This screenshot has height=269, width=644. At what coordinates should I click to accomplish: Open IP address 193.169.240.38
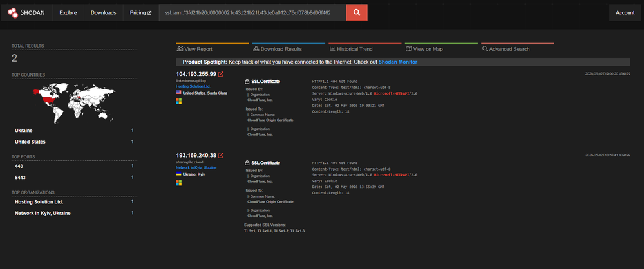click(196, 156)
